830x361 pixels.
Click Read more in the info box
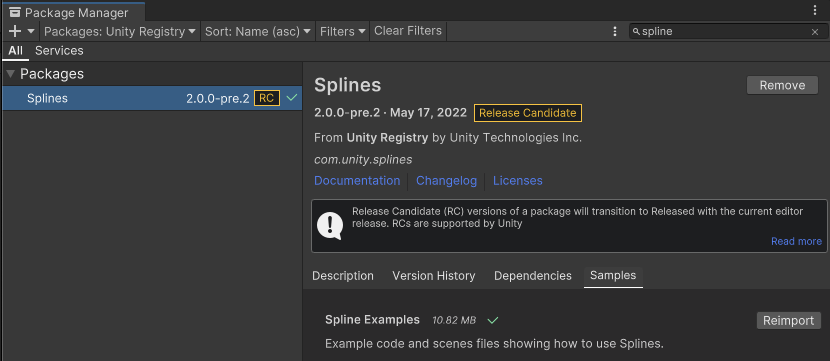click(796, 241)
